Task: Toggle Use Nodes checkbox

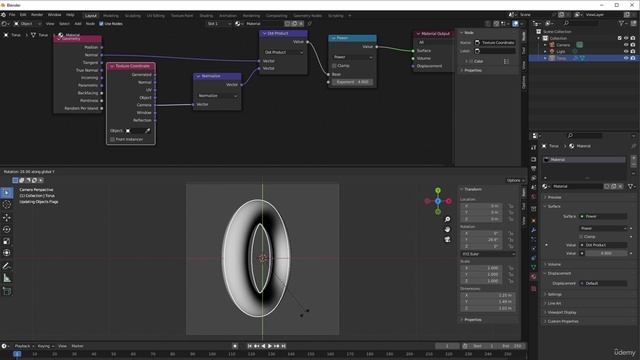Action: click(101, 24)
